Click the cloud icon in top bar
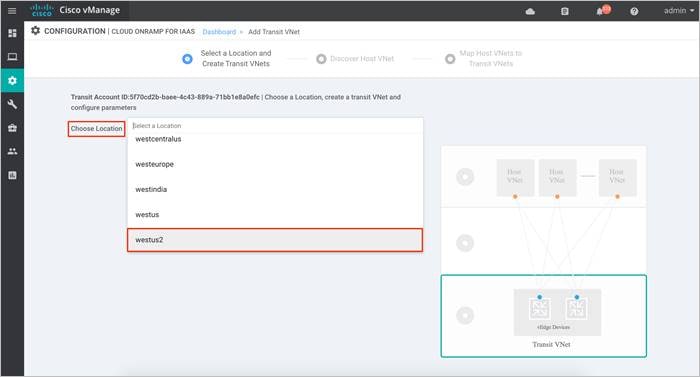 pyautogui.click(x=530, y=12)
